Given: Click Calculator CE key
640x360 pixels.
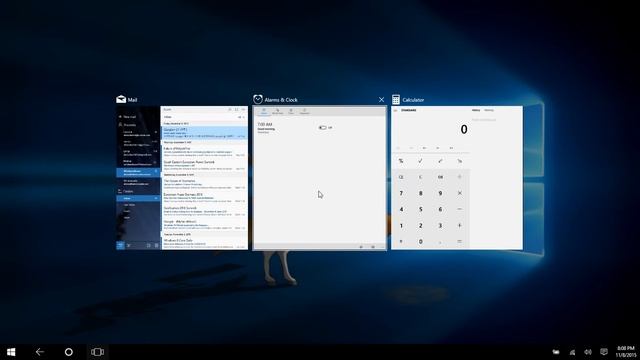Looking at the screenshot, I should click(x=401, y=177).
